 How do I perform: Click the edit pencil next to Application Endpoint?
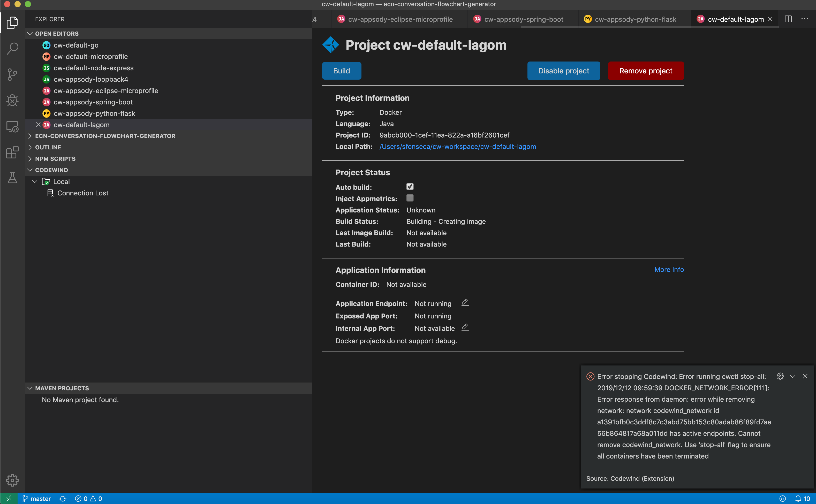pyautogui.click(x=465, y=303)
